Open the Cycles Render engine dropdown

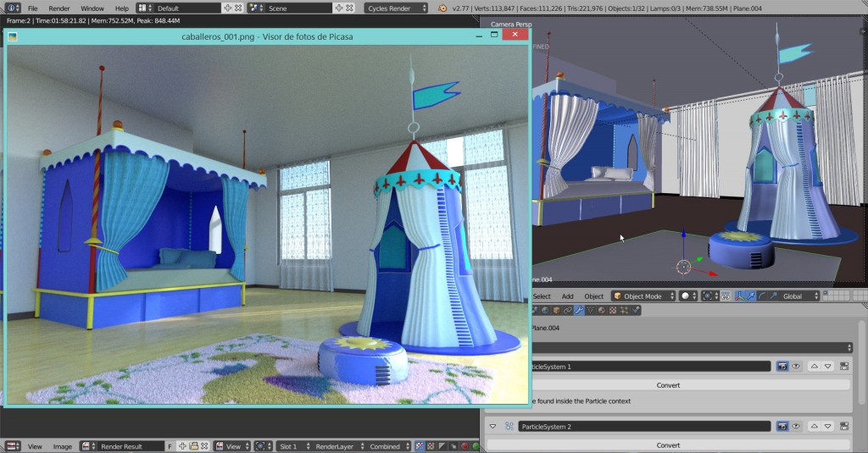click(397, 8)
